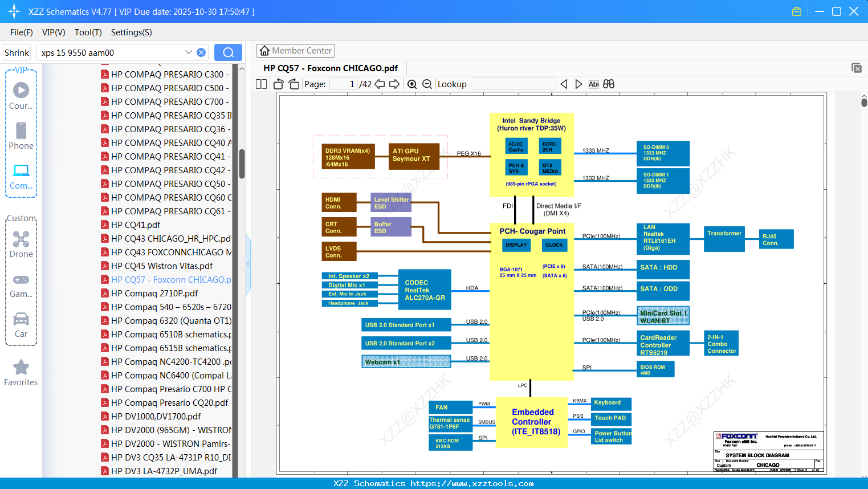Go to the next page arrow
This screenshot has height=489, width=868.
(x=394, y=84)
